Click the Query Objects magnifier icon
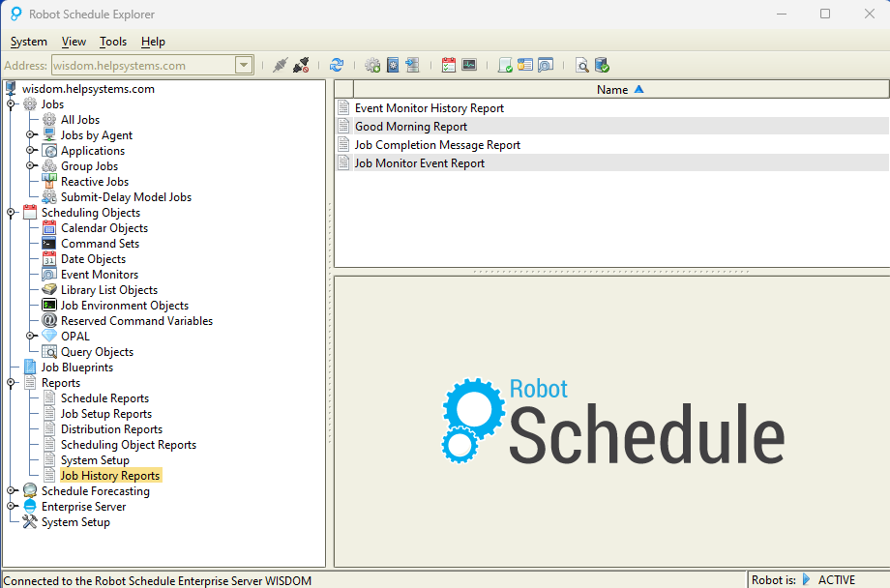The height and width of the screenshot is (588, 890). [49, 352]
